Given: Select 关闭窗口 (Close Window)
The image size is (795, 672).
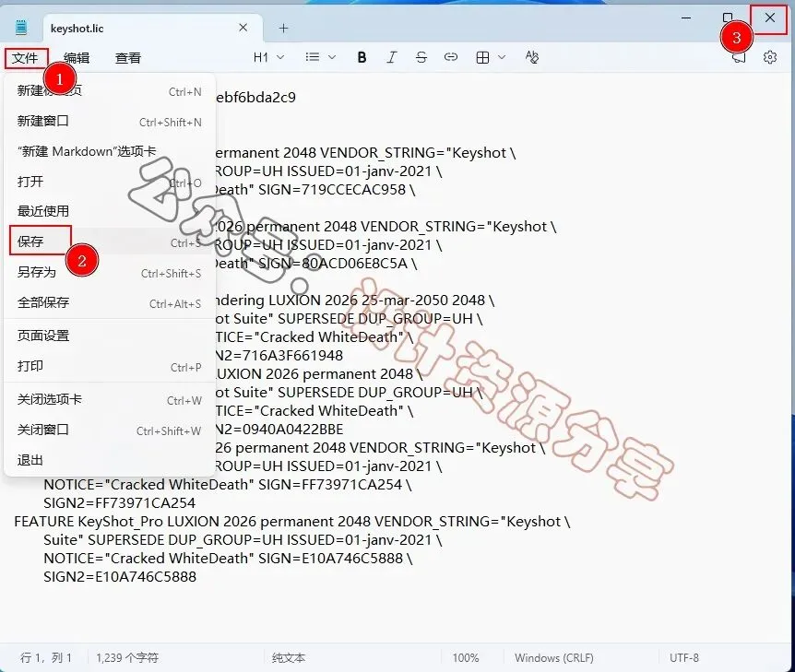Looking at the screenshot, I should click(x=110, y=430).
